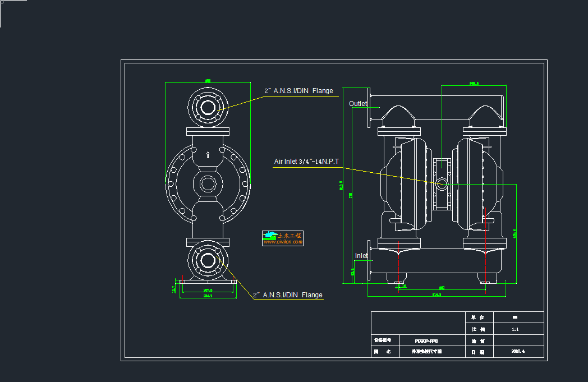The height and width of the screenshot is (382, 588).
Task: Click the civilcn.com watermark logo
Action: click(283, 239)
